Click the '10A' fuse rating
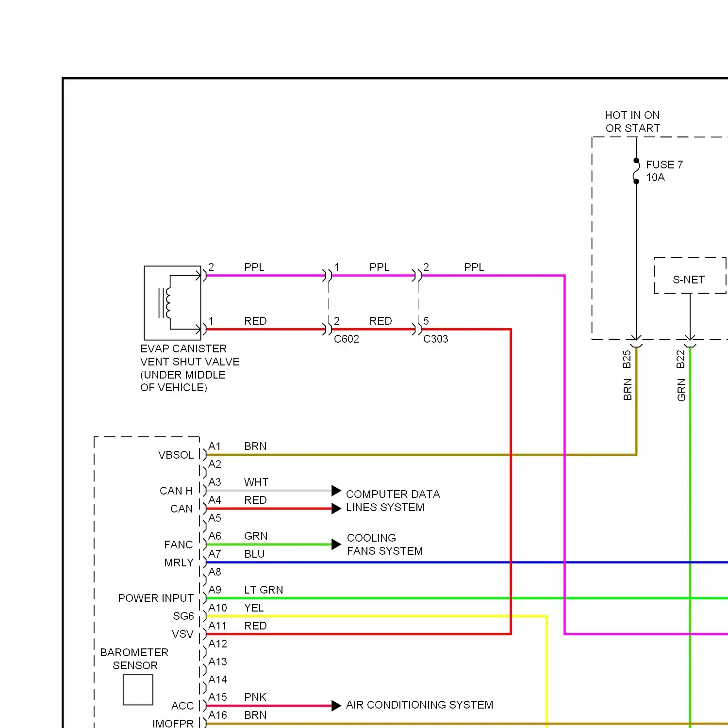728x728 pixels. pos(655,178)
